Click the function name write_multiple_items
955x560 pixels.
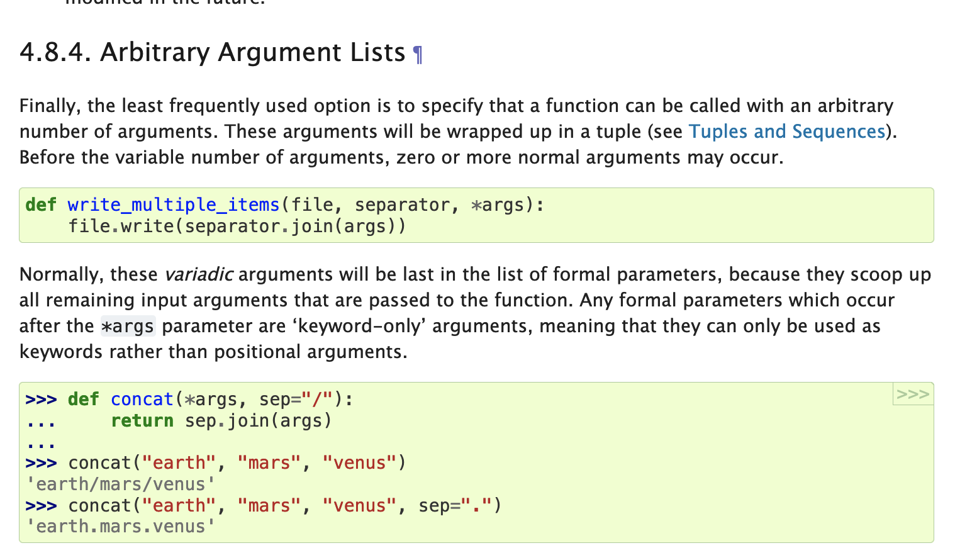coord(174,205)
